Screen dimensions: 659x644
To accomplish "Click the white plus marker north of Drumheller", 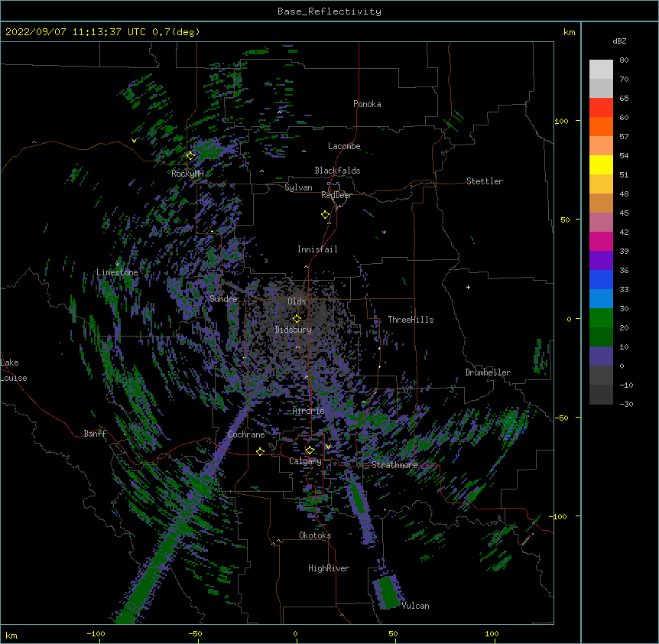I will pos(468,287).
